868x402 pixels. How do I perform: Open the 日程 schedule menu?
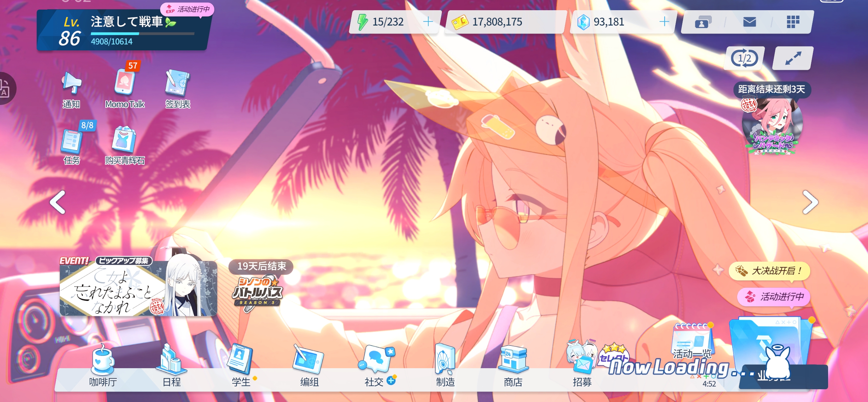[172, 366]
